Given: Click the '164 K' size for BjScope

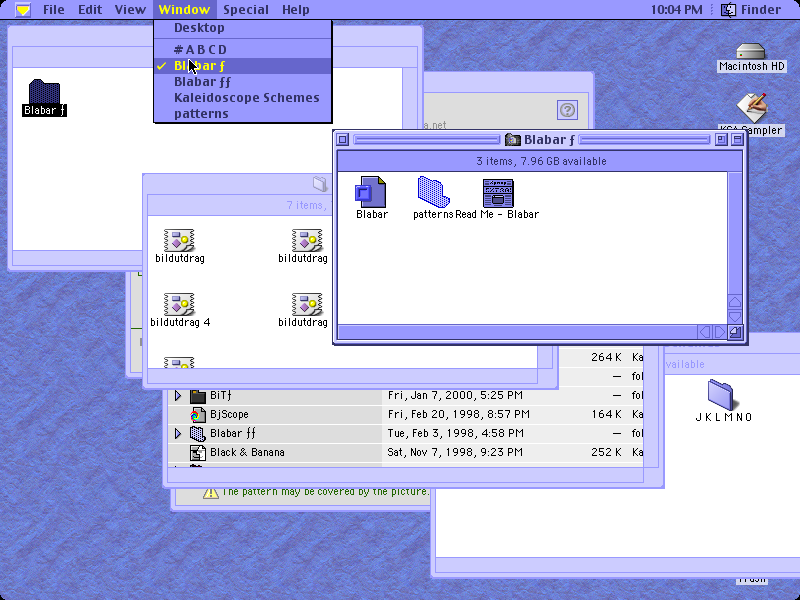Looking at the screenshot, I should [606, 414].
